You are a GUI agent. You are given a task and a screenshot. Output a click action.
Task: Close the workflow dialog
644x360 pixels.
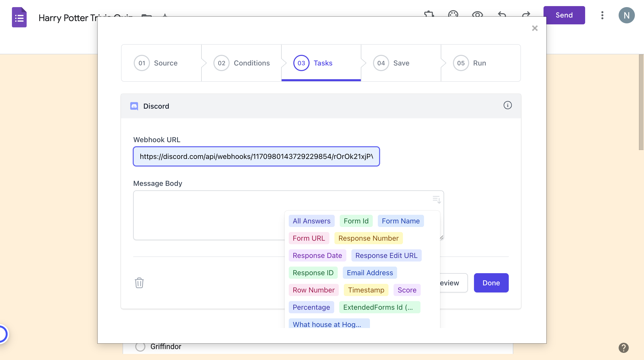pos(535,28)
